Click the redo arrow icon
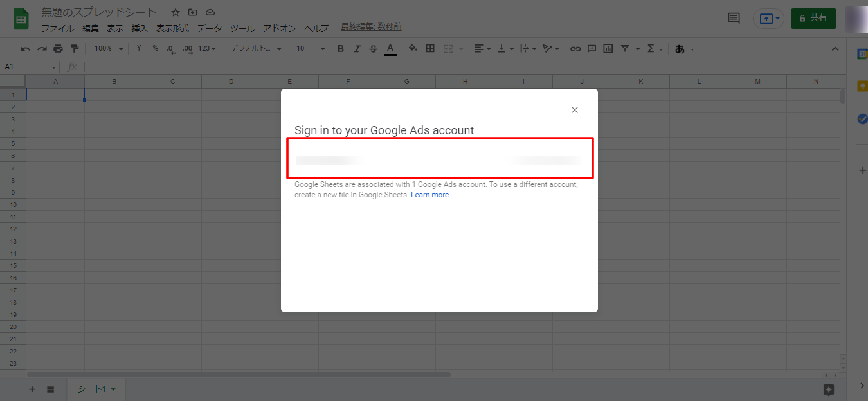Image resolution: width=868 pixels, height=401 pixels. click(x=42, y=48)
